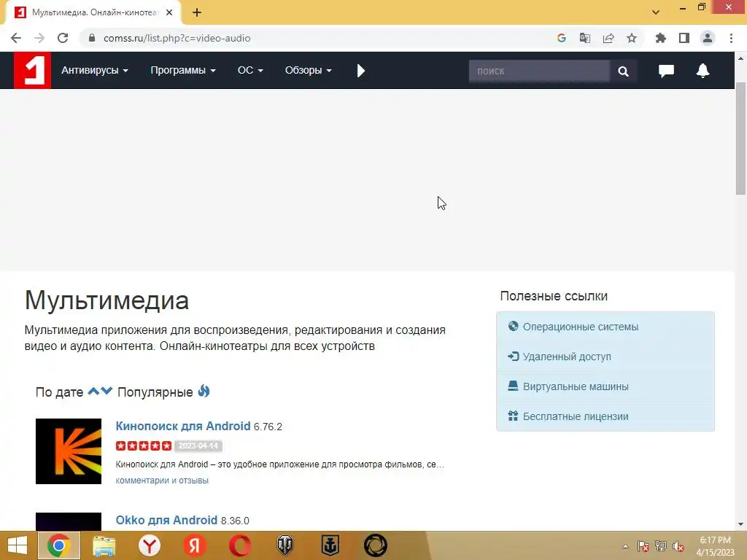
Task: Click the Windows Start button
Action: point(18,545)
